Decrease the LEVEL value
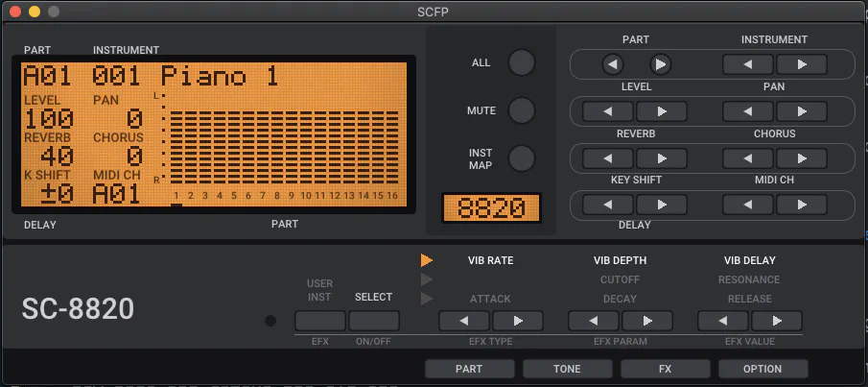This screenshot has height=387, width=868. coord(608,111)
